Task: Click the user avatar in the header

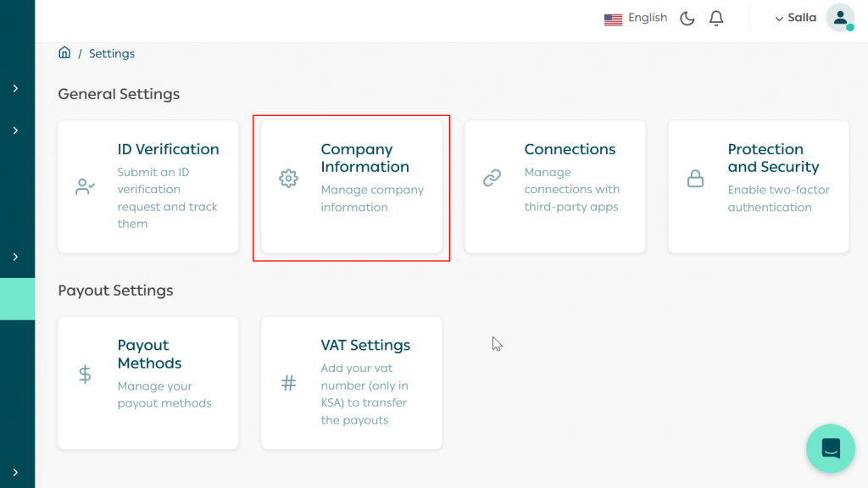Action: click(x=839, y=18)
